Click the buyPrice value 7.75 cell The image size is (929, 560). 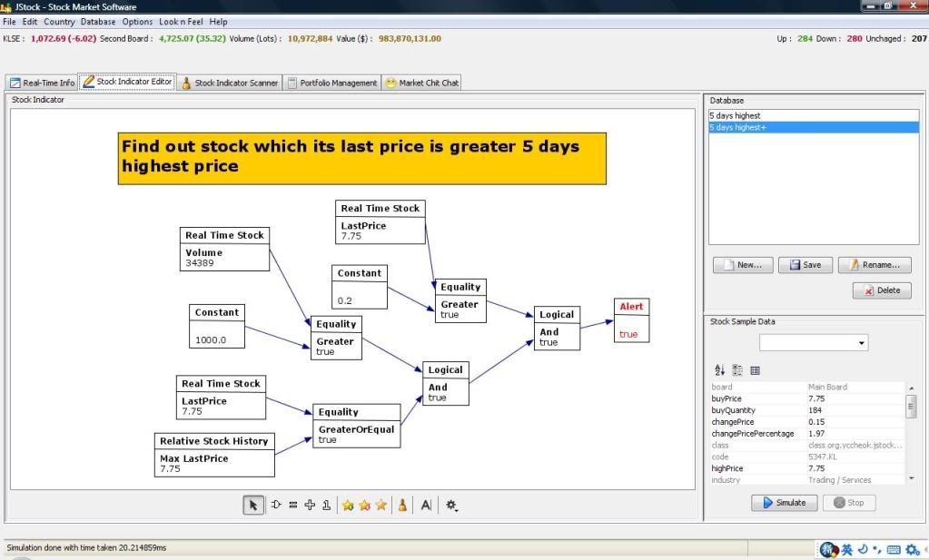855,399
